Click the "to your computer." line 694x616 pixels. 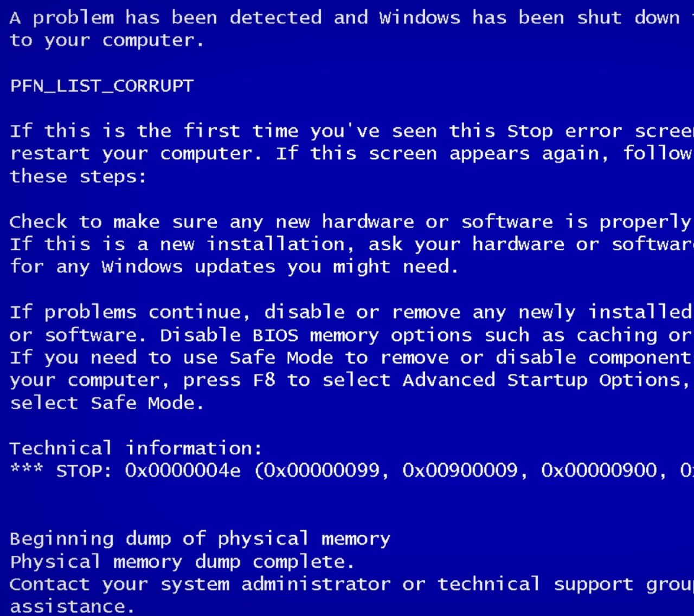[x=107, y=40]
